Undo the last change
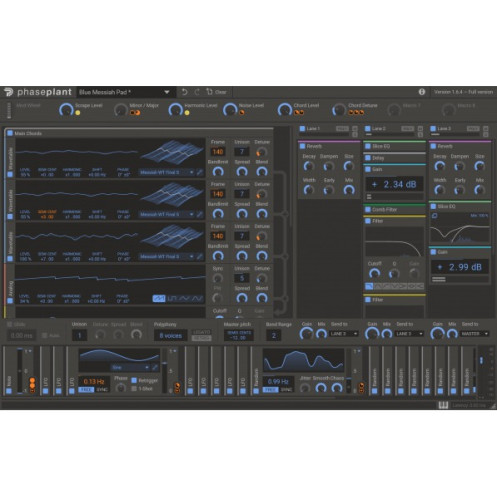 click(x=184, y=92)
